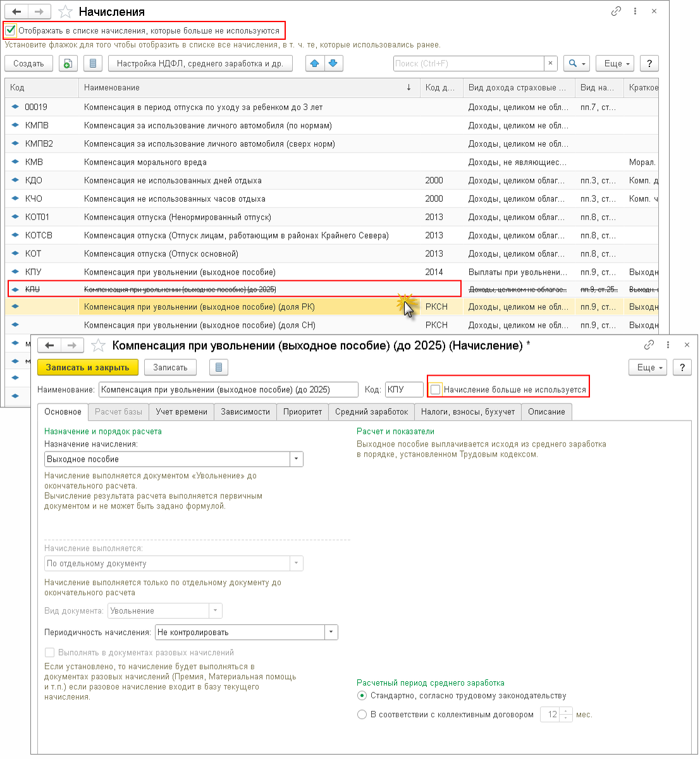Click sort arrow in Наименование column header
Screen dimensions: 700x759
408,87
